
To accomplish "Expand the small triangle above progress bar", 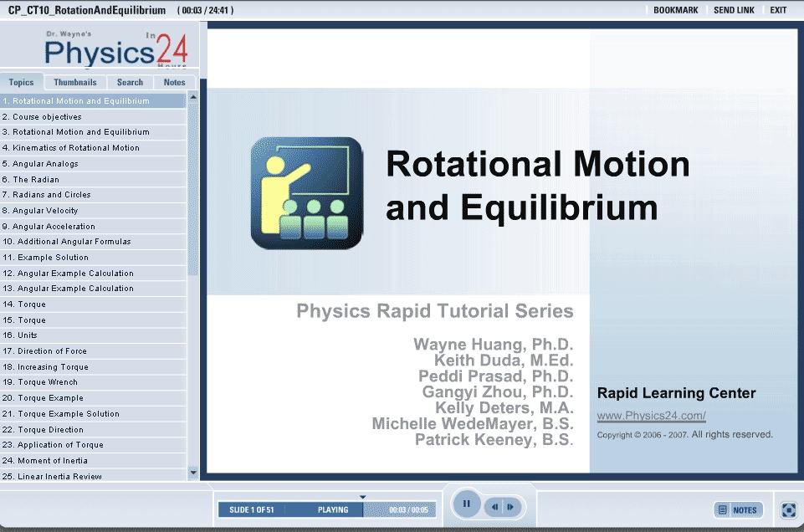I will click(x=362, y=497).
